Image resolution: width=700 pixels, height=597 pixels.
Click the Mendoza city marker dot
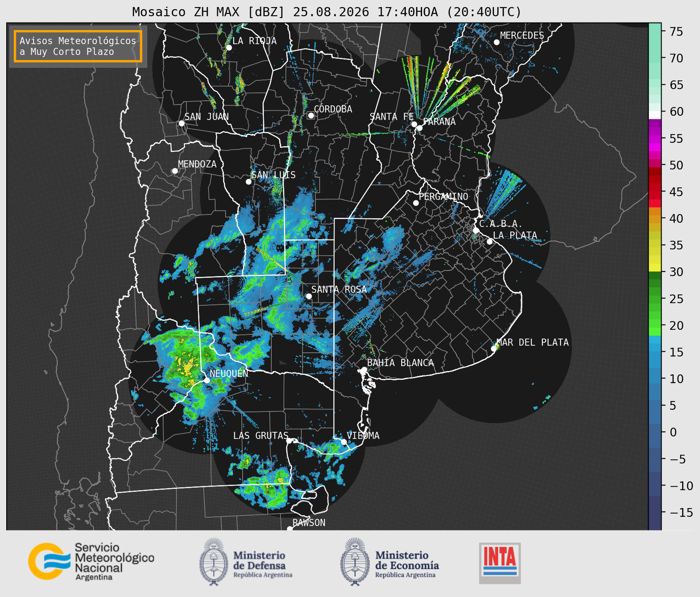pos(175,171)
